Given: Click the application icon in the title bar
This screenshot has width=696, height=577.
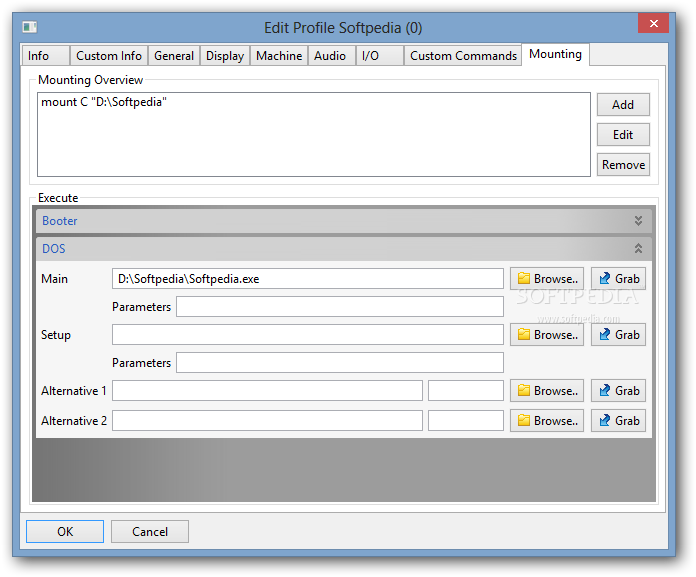Looking at the screenshot, I should pyautogui.click(x=30, y=28).
